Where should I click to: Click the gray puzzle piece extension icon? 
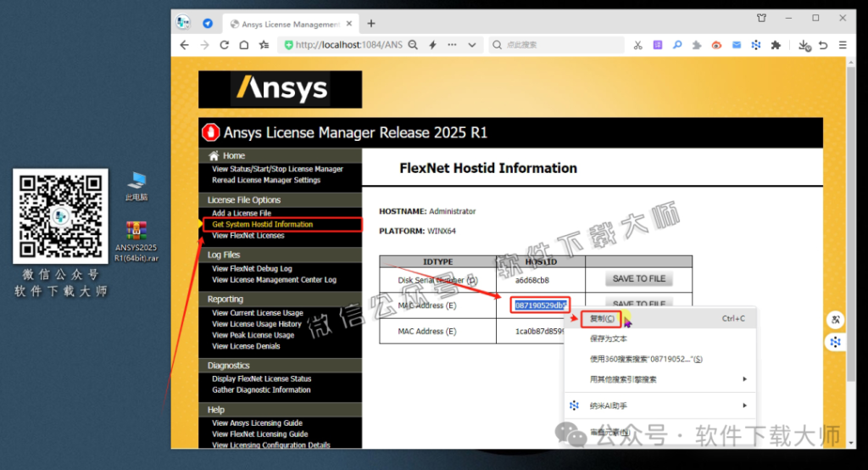tap(697, 45)
